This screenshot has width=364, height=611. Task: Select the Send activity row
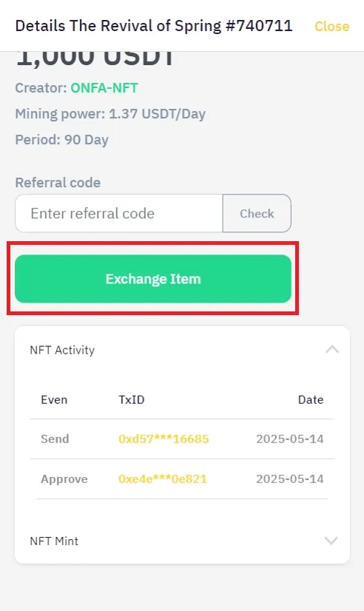[183, 439]
